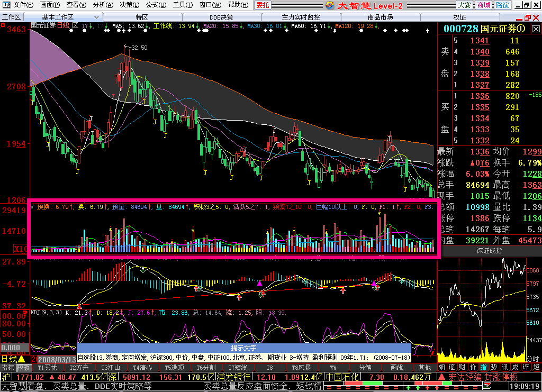
Task: Open the 决策(L) menu
Action: tap(130, 5)
